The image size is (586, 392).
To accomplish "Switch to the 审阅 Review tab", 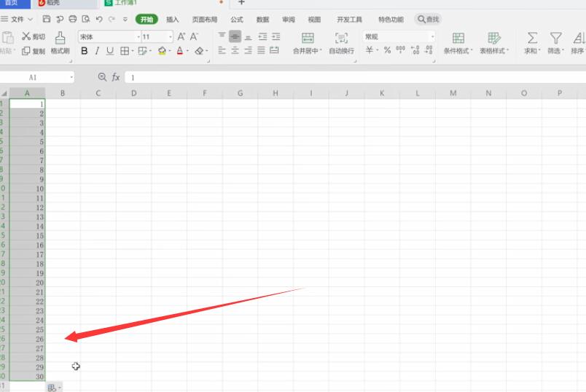I will point(288,20).
